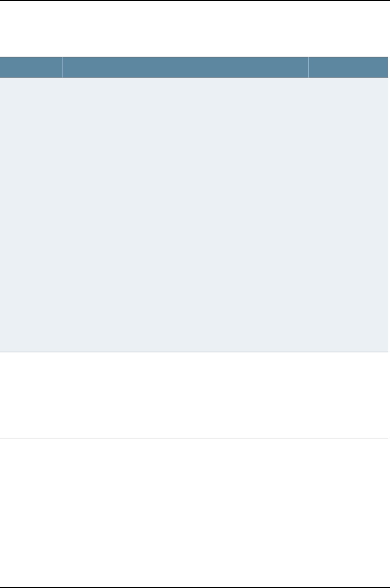
Task: Select the shaded row's first column cell
Action: pos(31,215)
